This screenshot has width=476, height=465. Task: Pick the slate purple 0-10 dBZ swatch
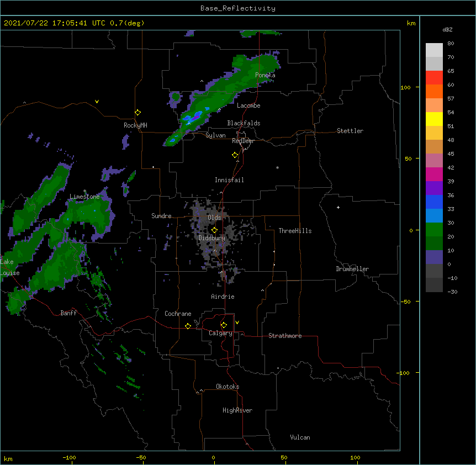pos(434,257)
